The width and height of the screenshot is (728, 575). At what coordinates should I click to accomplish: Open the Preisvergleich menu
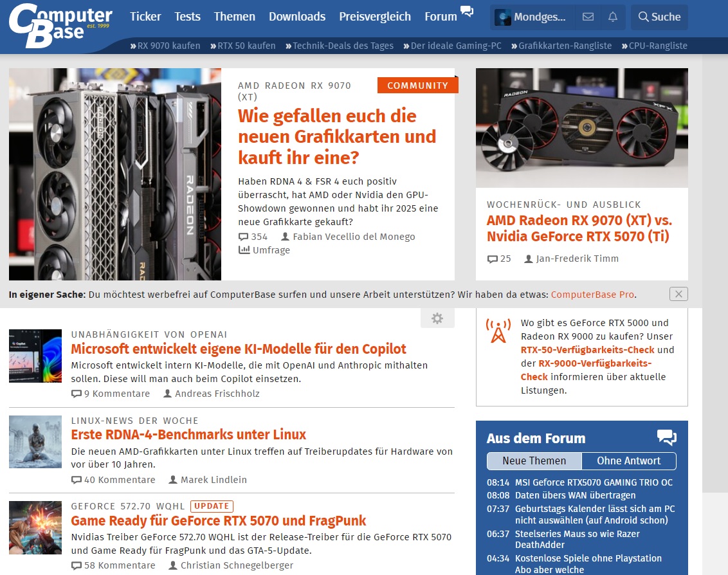tap(375, 17)
